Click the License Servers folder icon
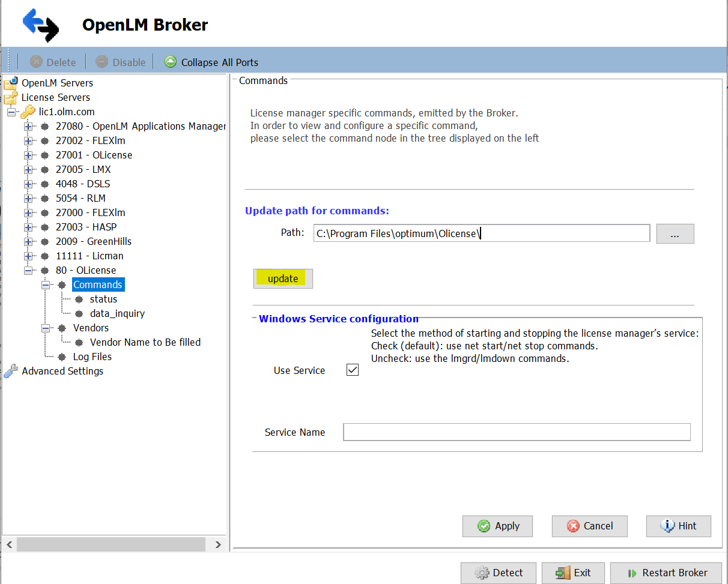This screenshot has height=584, width=728. pyautogui.click(x=11, y=97)
